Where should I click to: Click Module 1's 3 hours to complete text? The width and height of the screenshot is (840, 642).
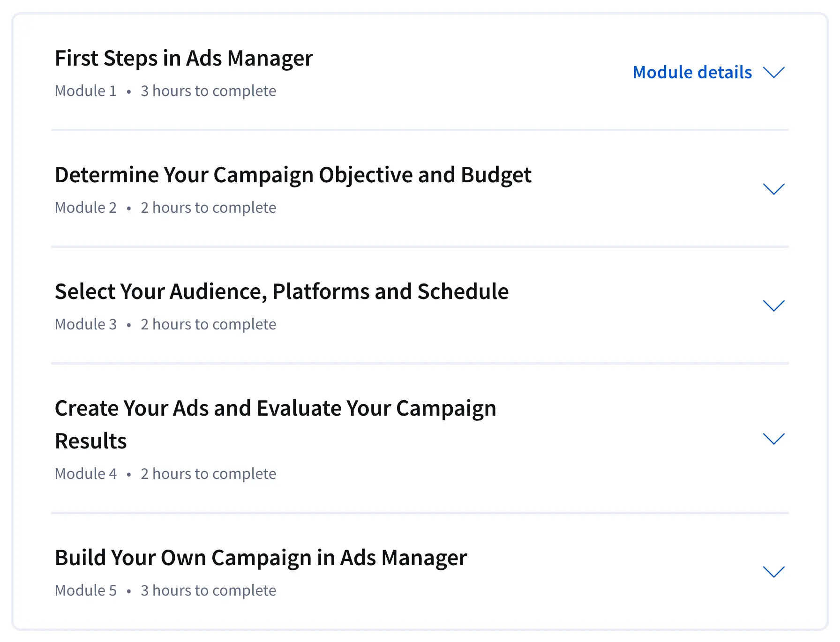208,91
